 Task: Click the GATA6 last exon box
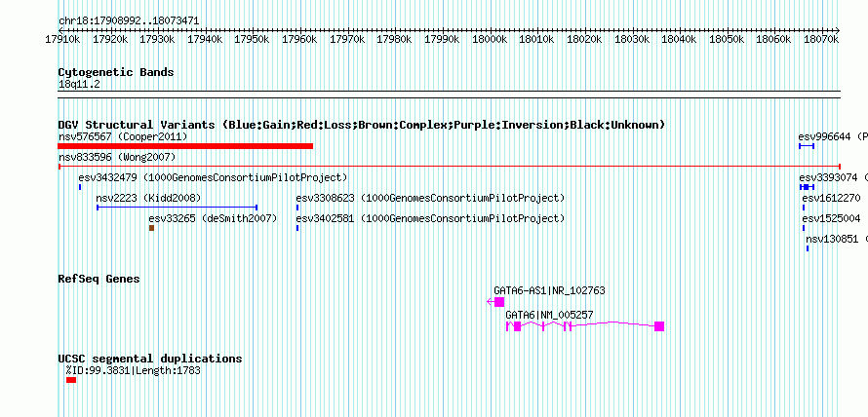(x=659, y=326)
